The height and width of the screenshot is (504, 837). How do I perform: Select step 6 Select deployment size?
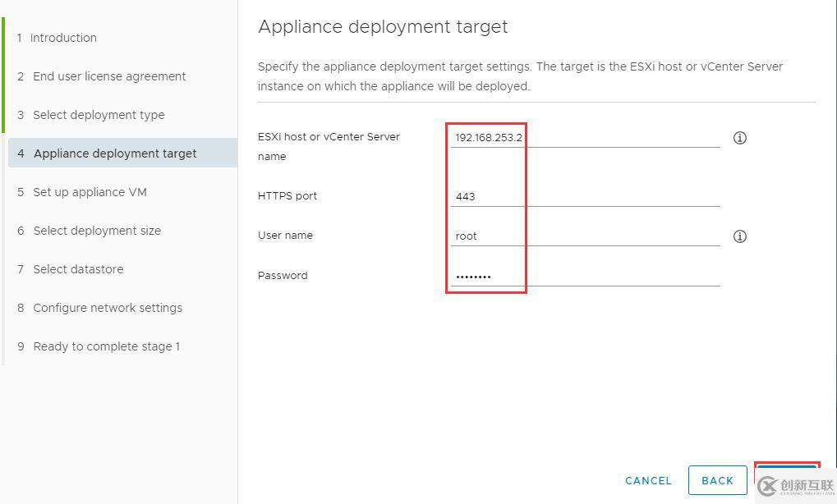90,231
